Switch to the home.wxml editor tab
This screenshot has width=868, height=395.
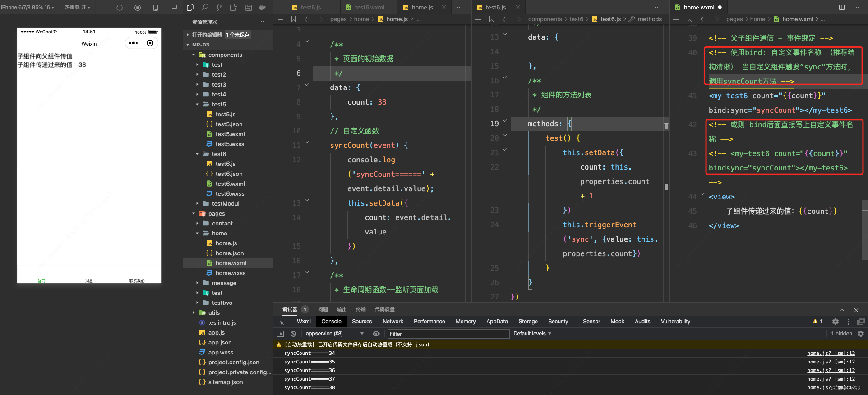click(699, 7)
